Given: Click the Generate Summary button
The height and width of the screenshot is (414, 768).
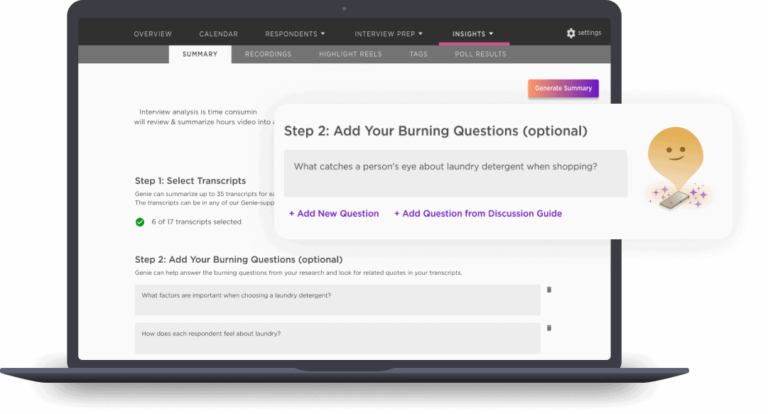Looking at the screenshot, I should point(563,88).
